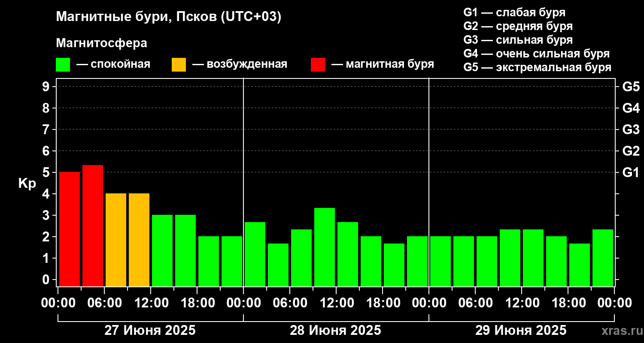644x343 pixels.
Task: Click the bar starting 12:00 on 29 Июня
Action: (533, 258)
